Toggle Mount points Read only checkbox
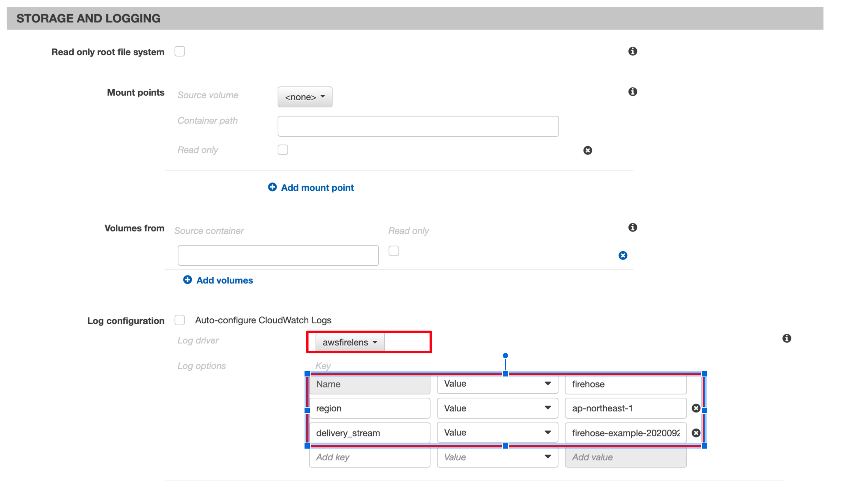 282,150
